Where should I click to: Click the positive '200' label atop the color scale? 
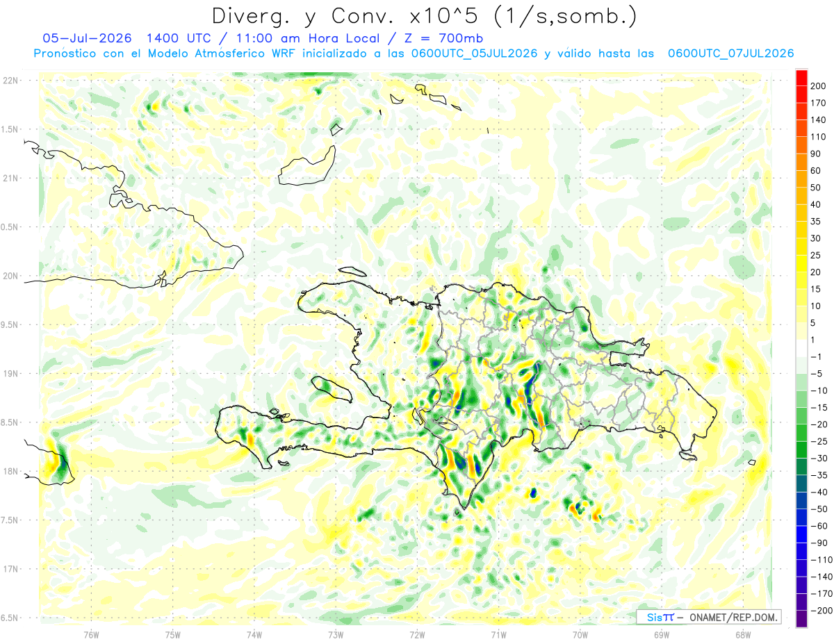[819, 86]
